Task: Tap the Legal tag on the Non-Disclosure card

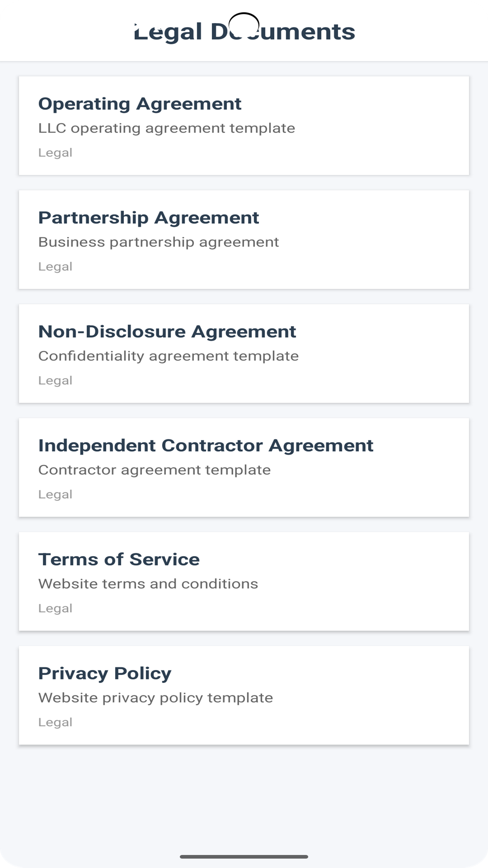Action: (55, 381)
